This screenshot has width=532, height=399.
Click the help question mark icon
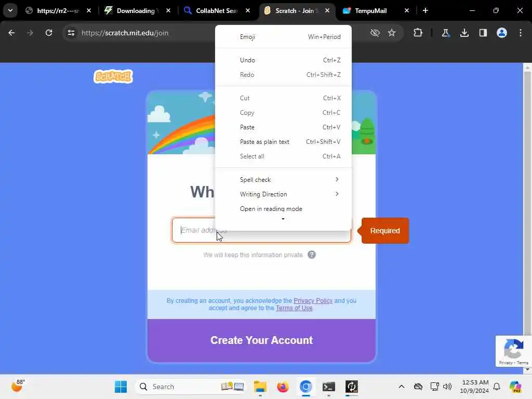pos(312,255)
